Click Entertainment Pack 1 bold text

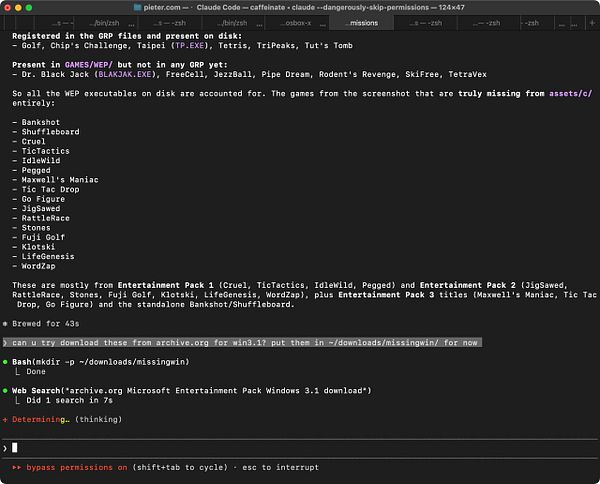pos(165,285)
